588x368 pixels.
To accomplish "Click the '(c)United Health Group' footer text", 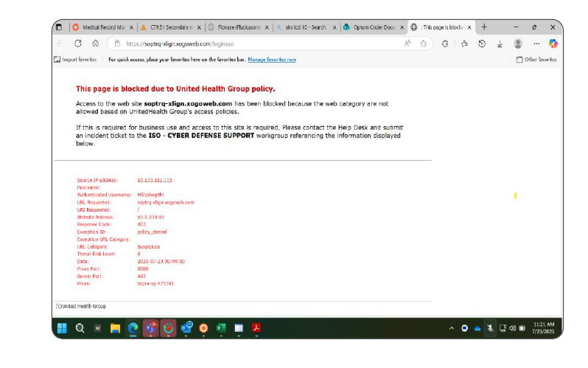I will [x=81, y=306].
